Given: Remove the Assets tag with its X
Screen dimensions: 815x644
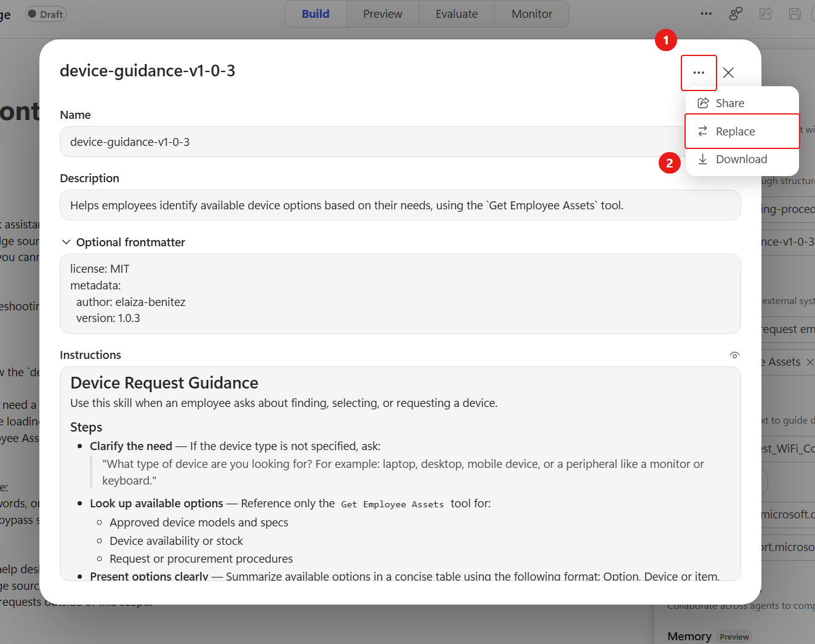Looking at the screenshot, I should tap(810, 362).
